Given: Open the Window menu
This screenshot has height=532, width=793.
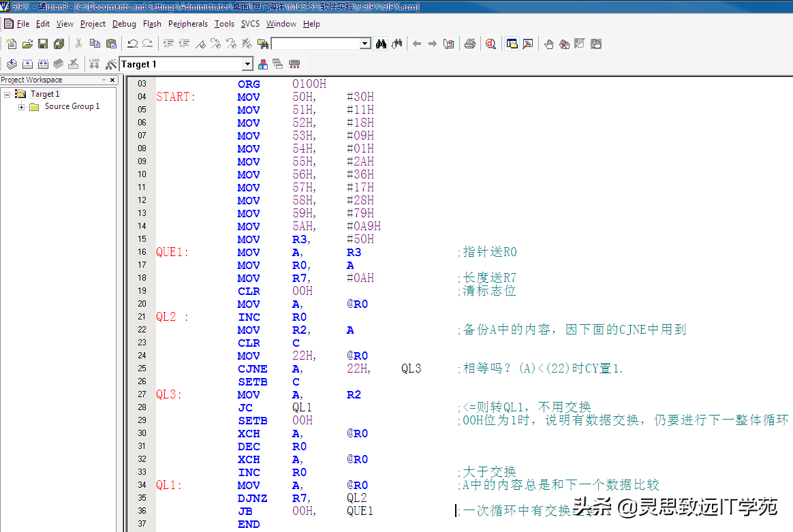Looking at the screenshot, I should (281, 24).
